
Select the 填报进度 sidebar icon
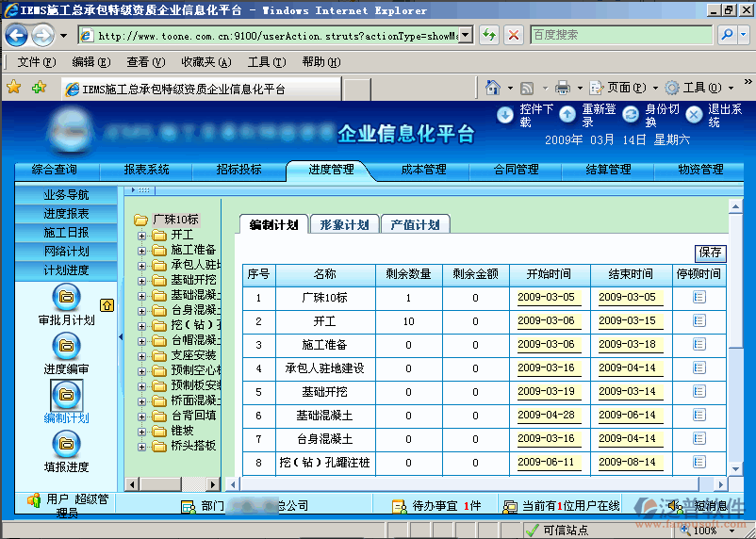click(x=66, y=443)
